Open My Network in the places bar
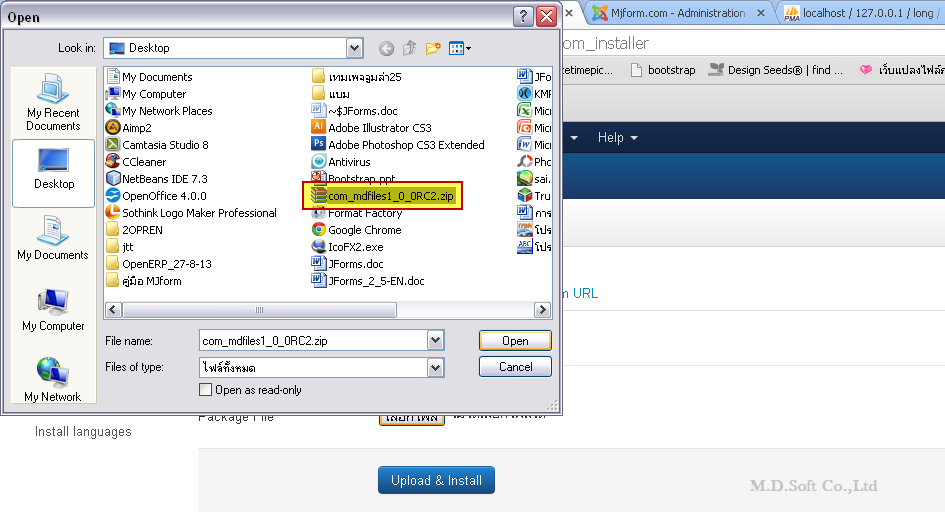Screen dimensions: 945x530 click(53, 380)
